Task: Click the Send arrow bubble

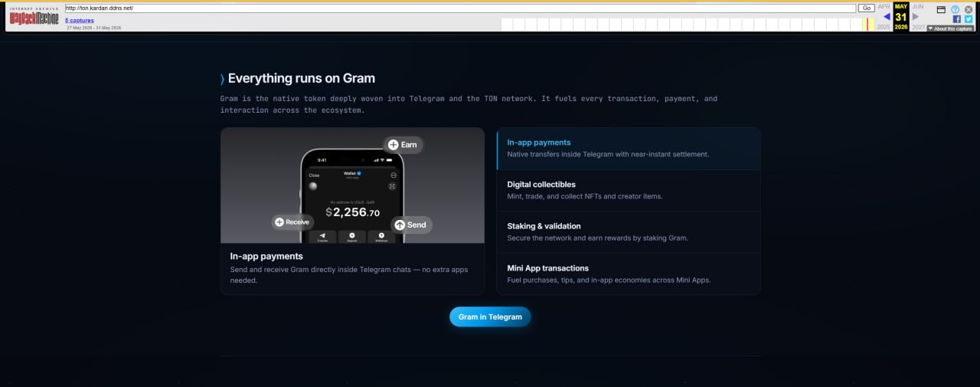Action: (411, 225)
